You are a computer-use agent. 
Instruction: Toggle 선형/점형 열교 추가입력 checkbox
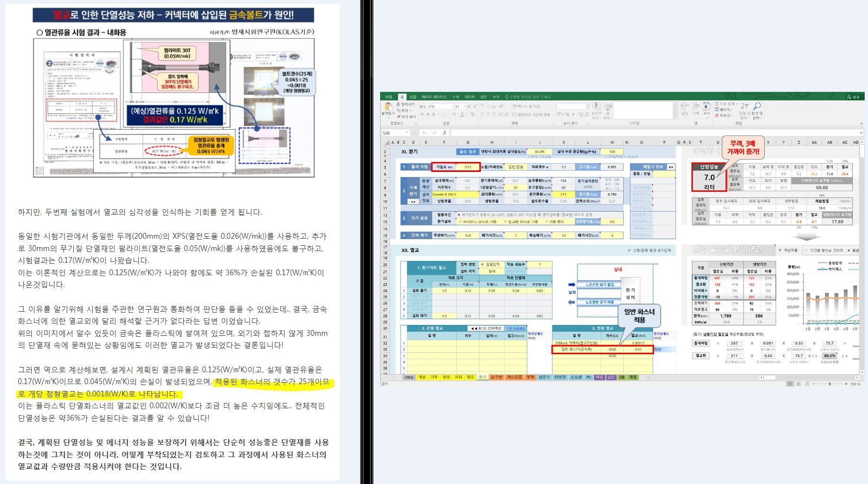(x=629, y=250)
